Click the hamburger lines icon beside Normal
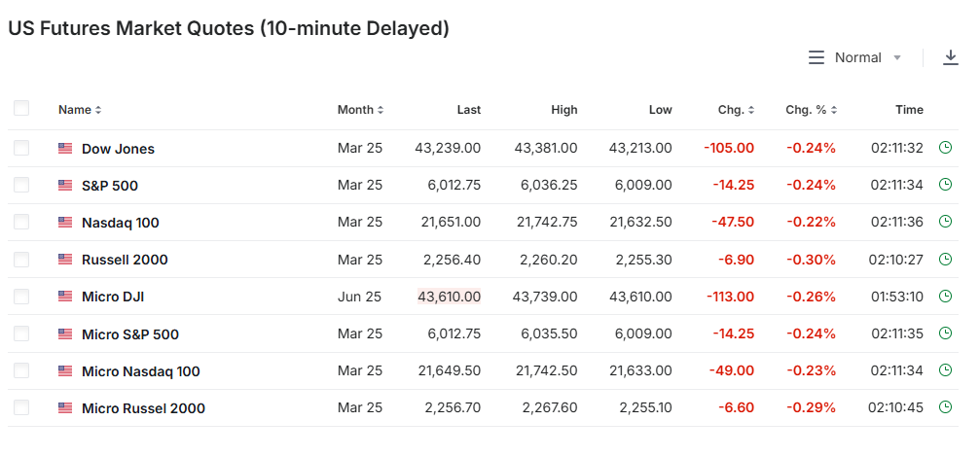980x456 pixels. [817, 58]
